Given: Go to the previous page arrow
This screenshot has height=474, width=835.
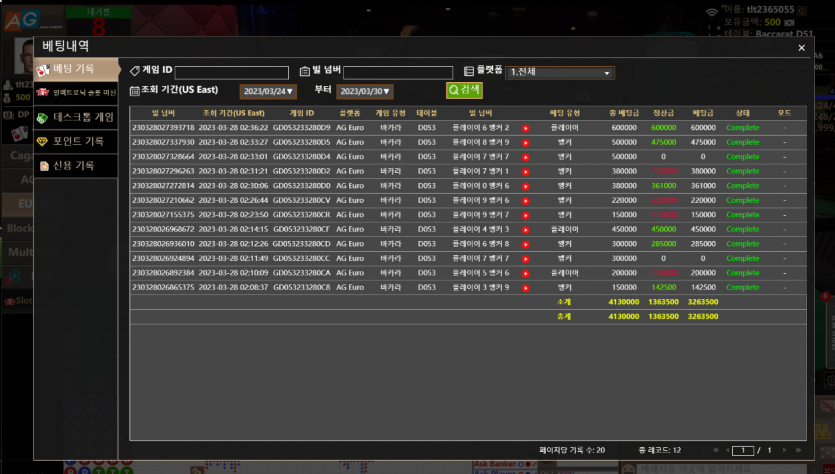Looking at the screenshot, I should (727, 450).
